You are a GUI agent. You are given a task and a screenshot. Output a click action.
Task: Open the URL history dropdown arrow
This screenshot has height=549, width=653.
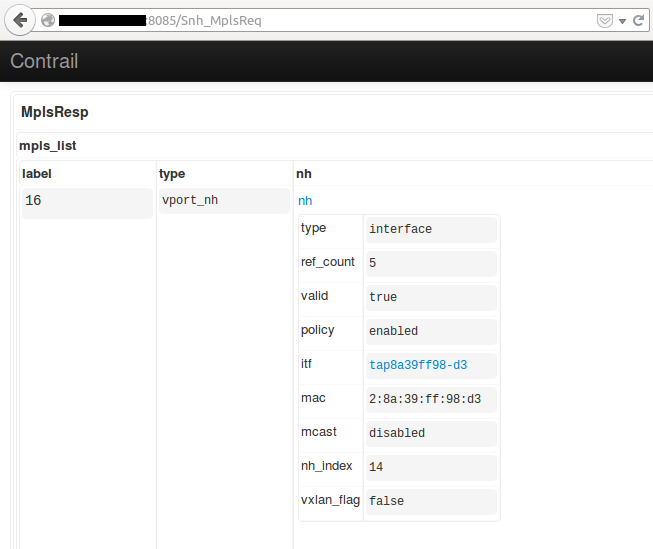click(x=622, y=21)
